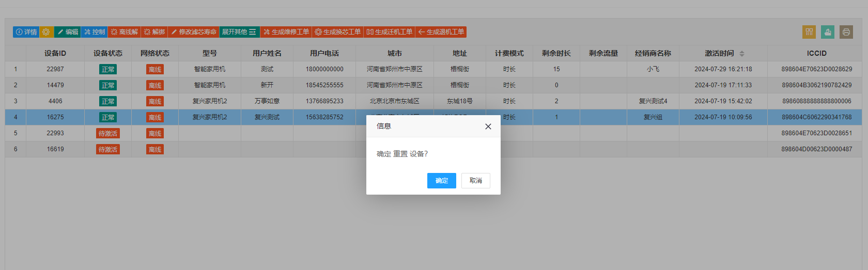Click the 离线解 button
The height and width of the screenshot is (270, 868).
(125, 32)
